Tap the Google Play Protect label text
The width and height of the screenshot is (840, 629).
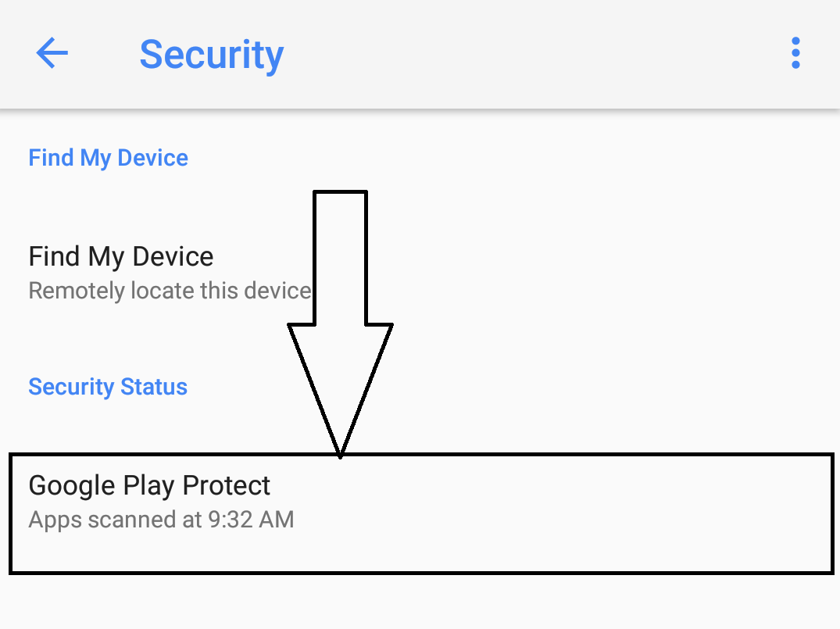(149, 485)
